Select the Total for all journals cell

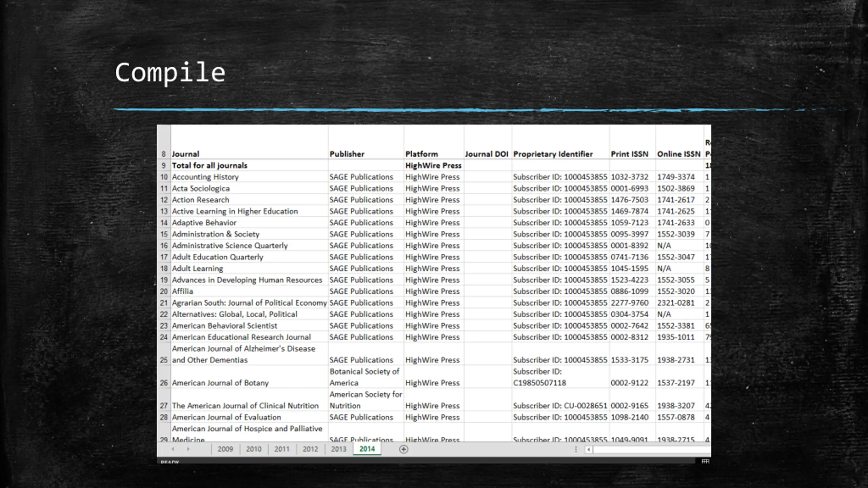(249, 165)
